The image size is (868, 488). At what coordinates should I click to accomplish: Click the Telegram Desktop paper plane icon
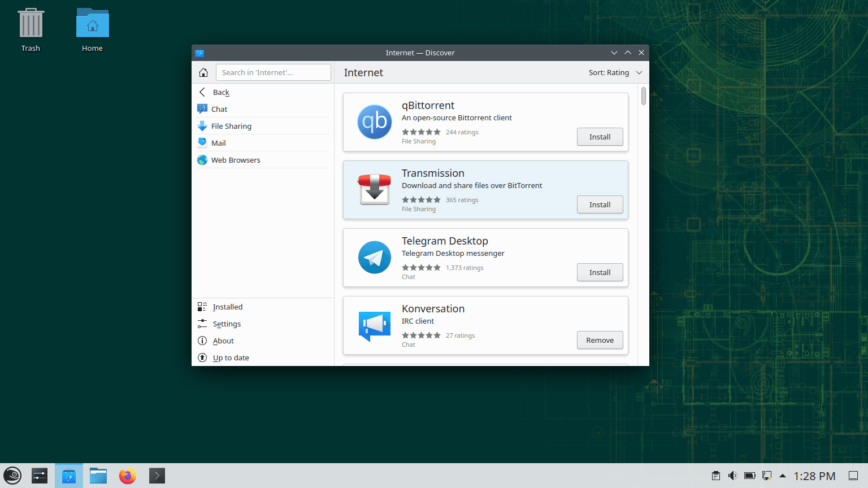coord(375,258)
